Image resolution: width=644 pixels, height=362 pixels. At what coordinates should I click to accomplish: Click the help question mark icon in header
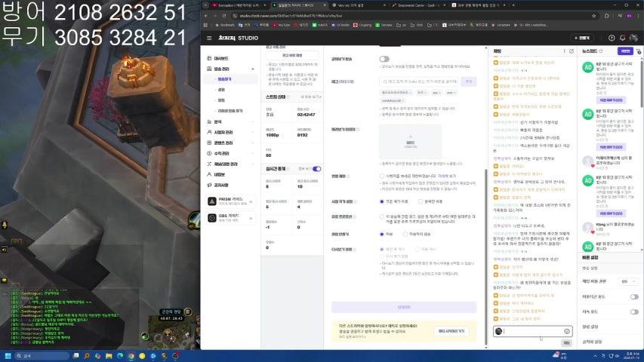point(612,38)
